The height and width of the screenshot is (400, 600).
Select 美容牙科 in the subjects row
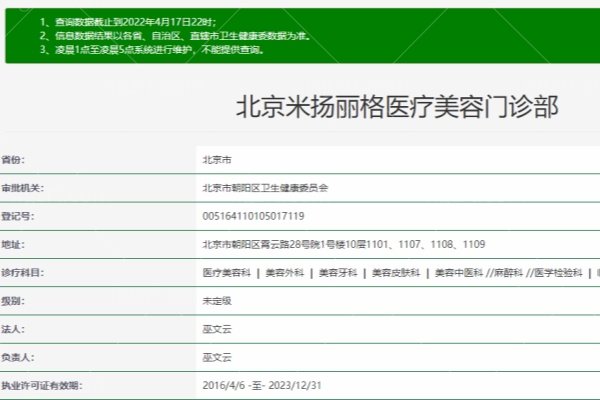click(x=338, y=273)
